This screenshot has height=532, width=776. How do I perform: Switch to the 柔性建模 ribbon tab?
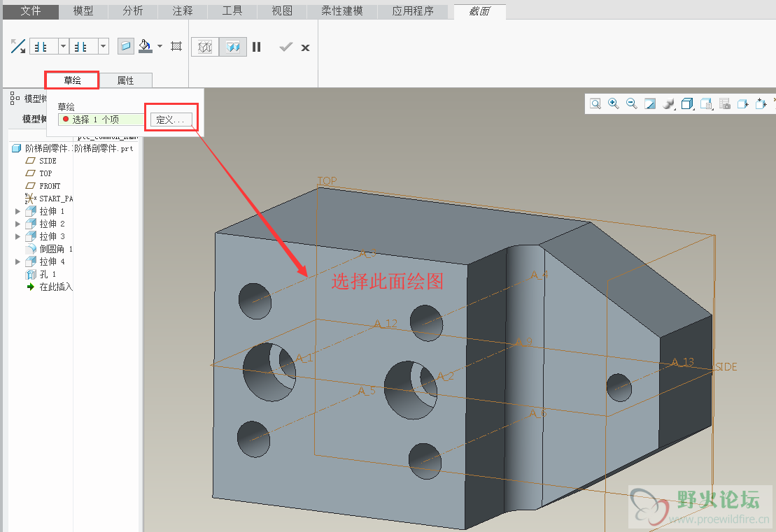[342, 11]
